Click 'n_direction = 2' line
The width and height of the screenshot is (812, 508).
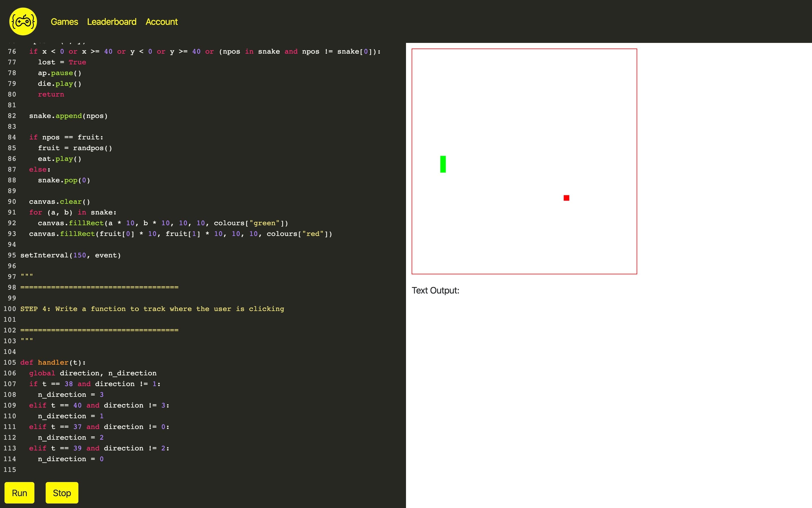(x=71, y=438)
